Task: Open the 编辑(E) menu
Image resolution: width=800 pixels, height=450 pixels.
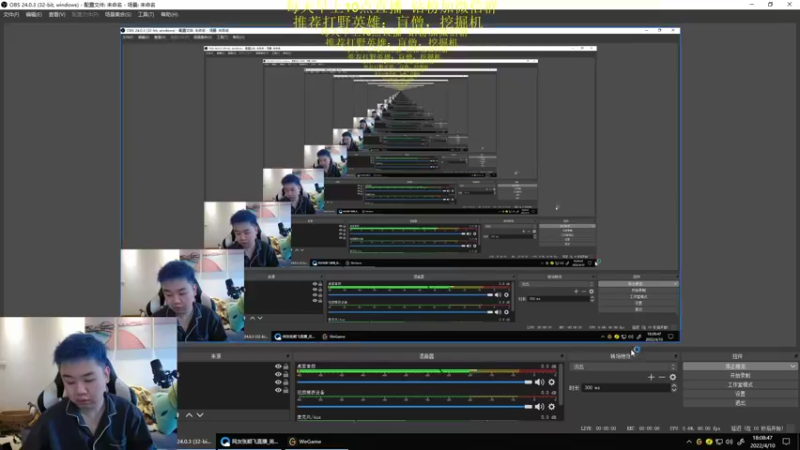Action: click(34, 15)
